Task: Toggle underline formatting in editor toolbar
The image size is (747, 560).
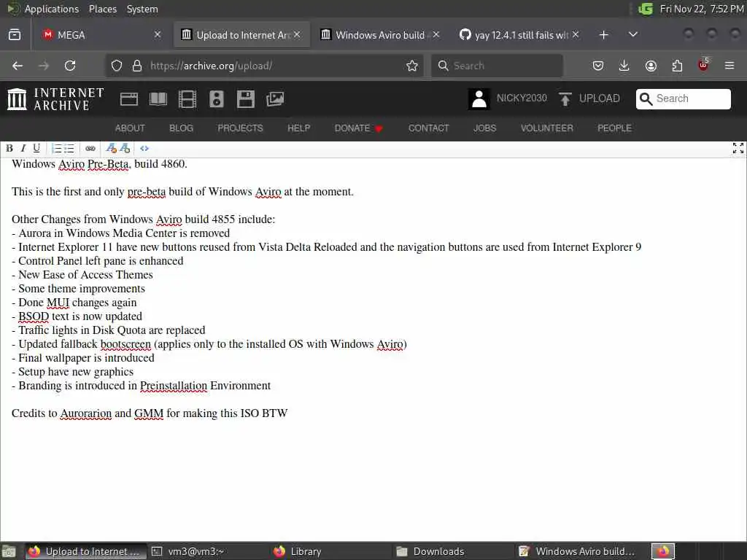Action: click(36, 148)
